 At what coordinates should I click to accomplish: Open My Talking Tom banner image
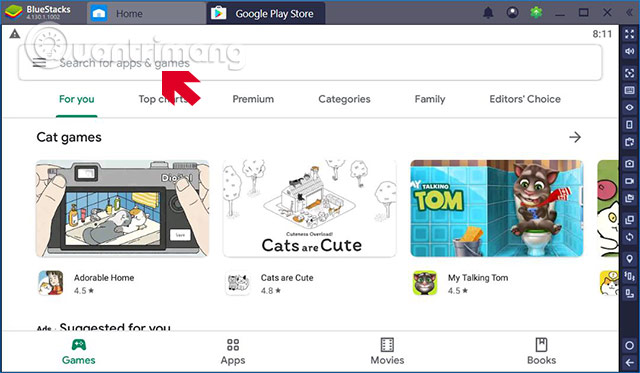tap(497, 209)
